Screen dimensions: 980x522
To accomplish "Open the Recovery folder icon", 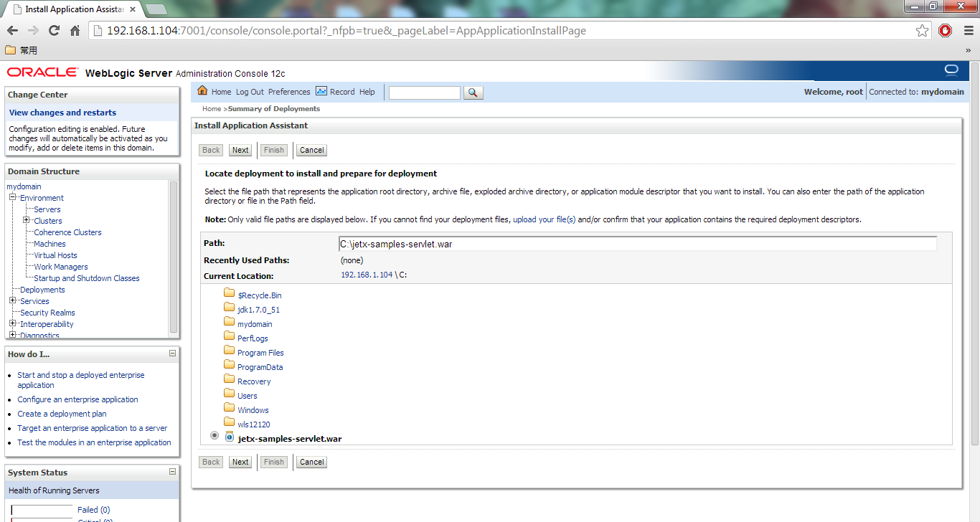I will [x=230, y=379].
